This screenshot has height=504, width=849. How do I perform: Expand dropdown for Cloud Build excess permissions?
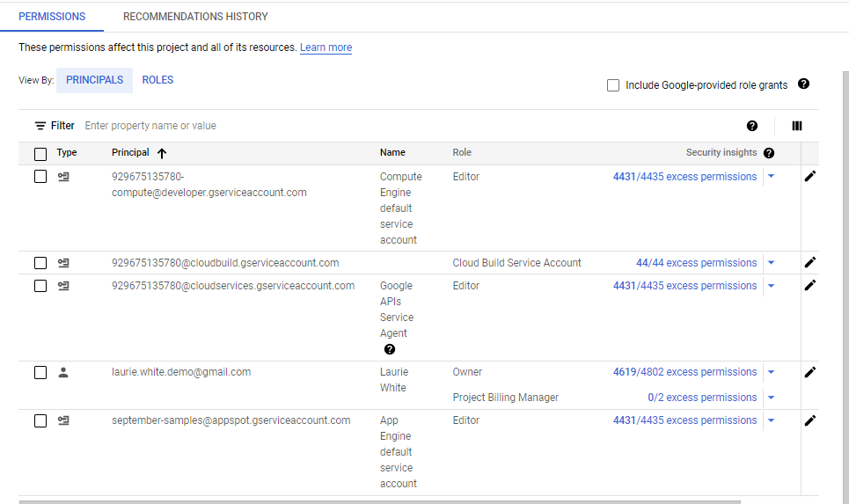coord(772,263)
